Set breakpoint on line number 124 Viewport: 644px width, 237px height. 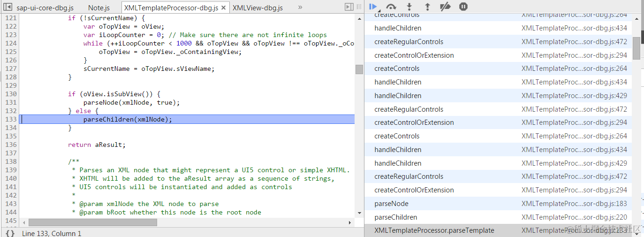click(10, 43)
